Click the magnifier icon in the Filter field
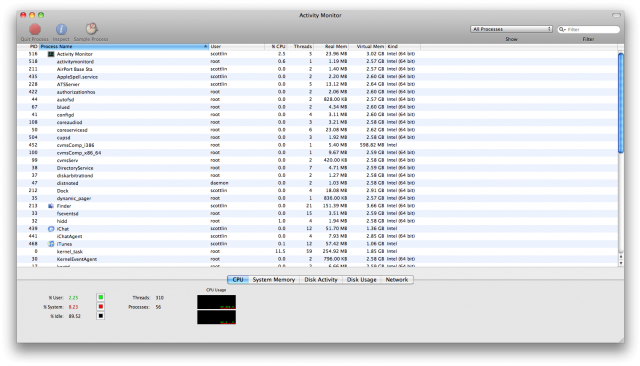Image resolution: width=640 pixels, height=366 pixels. pos(562,29)
